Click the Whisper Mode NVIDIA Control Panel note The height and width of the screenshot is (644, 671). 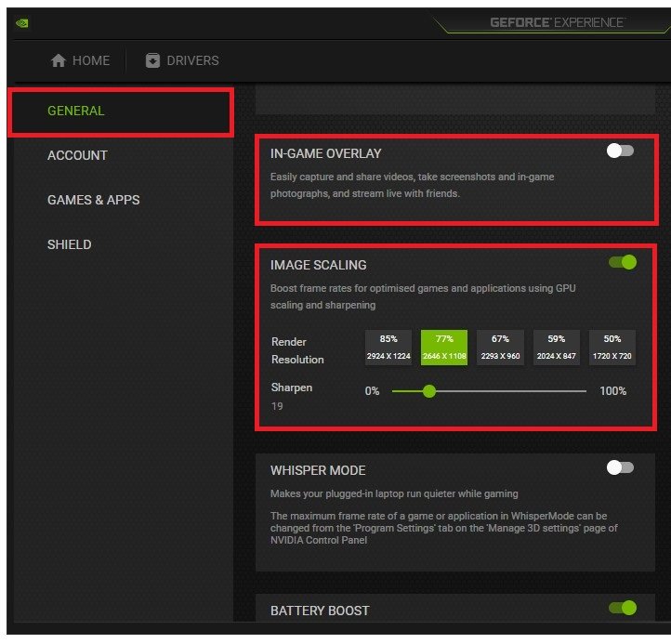[443, 528]
